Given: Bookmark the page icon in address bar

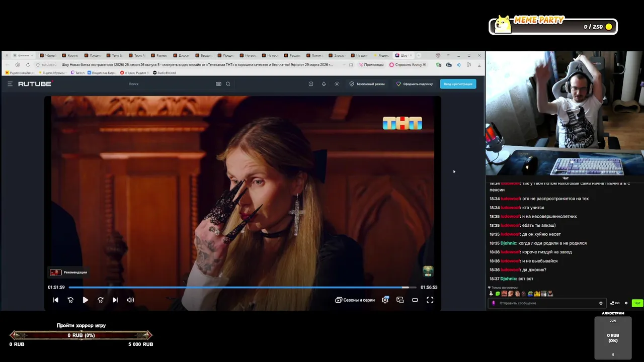Looking at the screenshot, I should pos(351,65).
